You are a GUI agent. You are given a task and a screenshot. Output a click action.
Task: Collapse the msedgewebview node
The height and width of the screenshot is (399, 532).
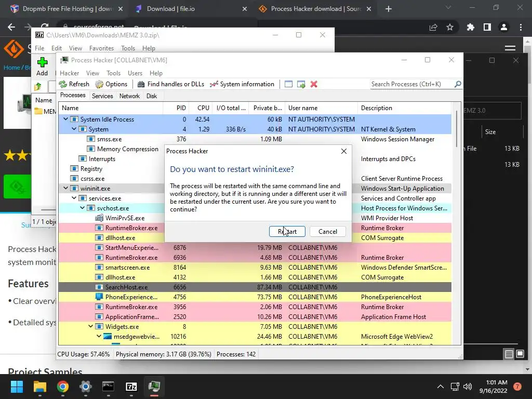(x=99, y=336)
